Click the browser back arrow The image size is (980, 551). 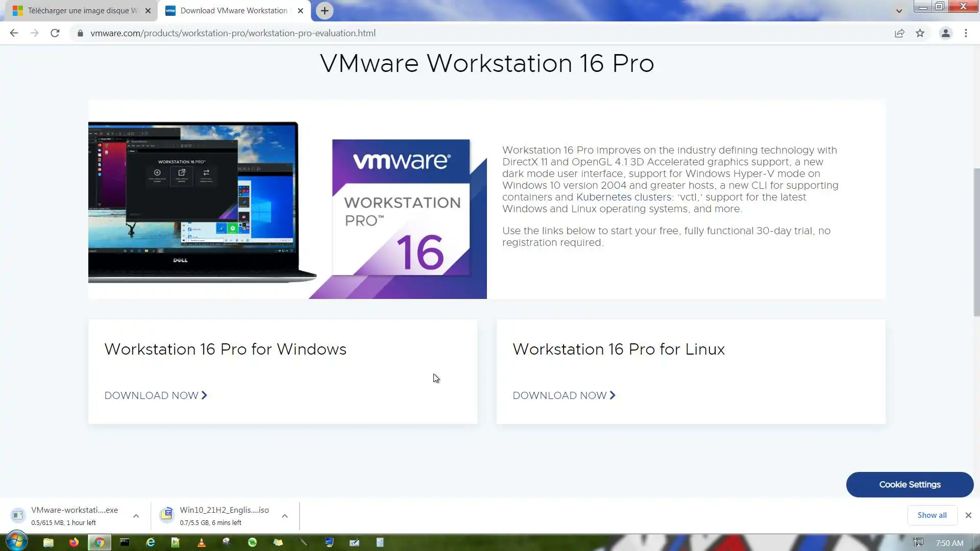coord(14,33)
